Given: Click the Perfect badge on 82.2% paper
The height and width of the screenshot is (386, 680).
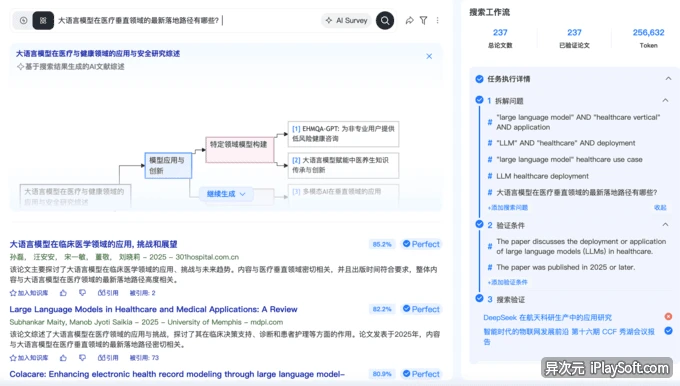Looking at the screenshot, I should pos(421,309).
